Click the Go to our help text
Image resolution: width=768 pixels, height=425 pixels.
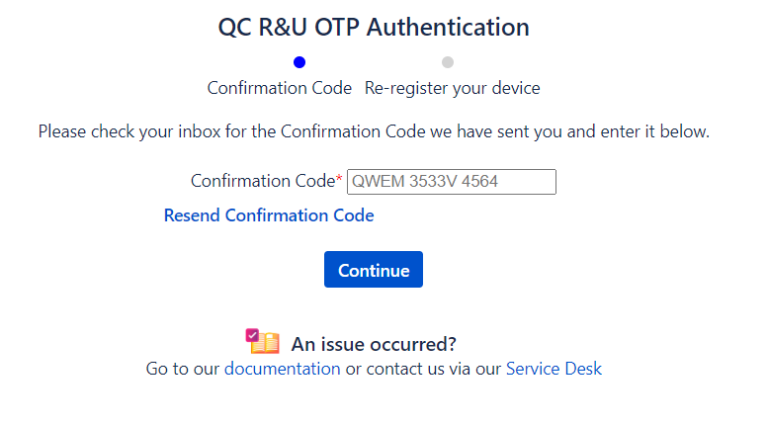tap(183, 368)
